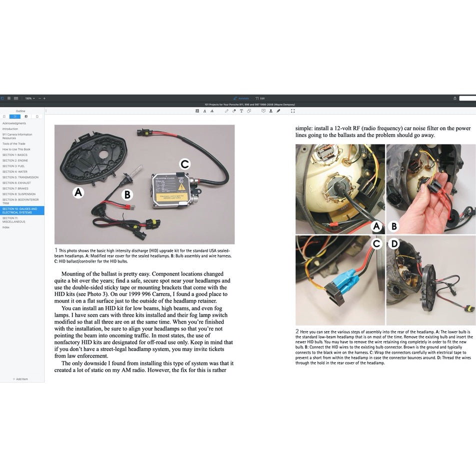Image resolution: width=476 pixels, height=476 pixels.
Task: Select the pen drawing tool
Action: (x=226, y=111)
